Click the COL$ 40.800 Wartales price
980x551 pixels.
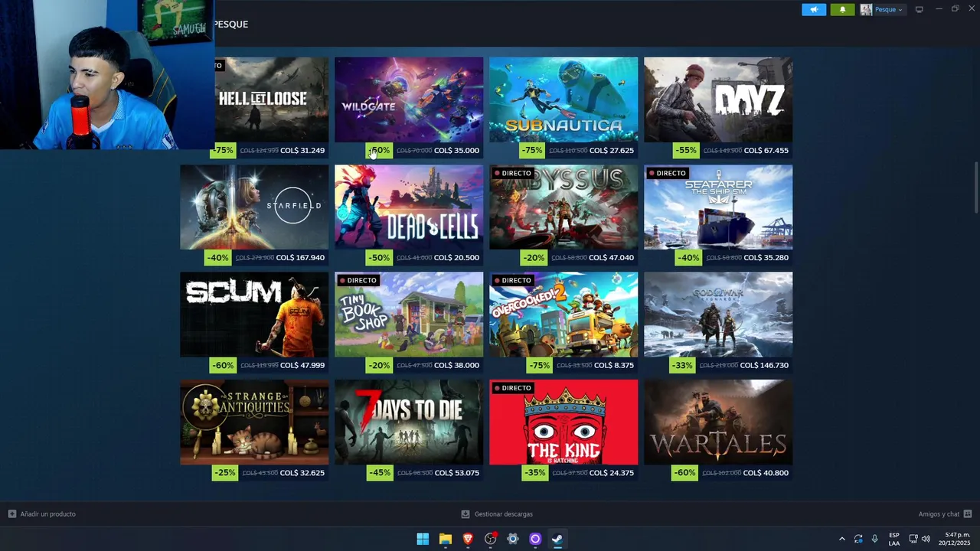[x=766, y=473]
